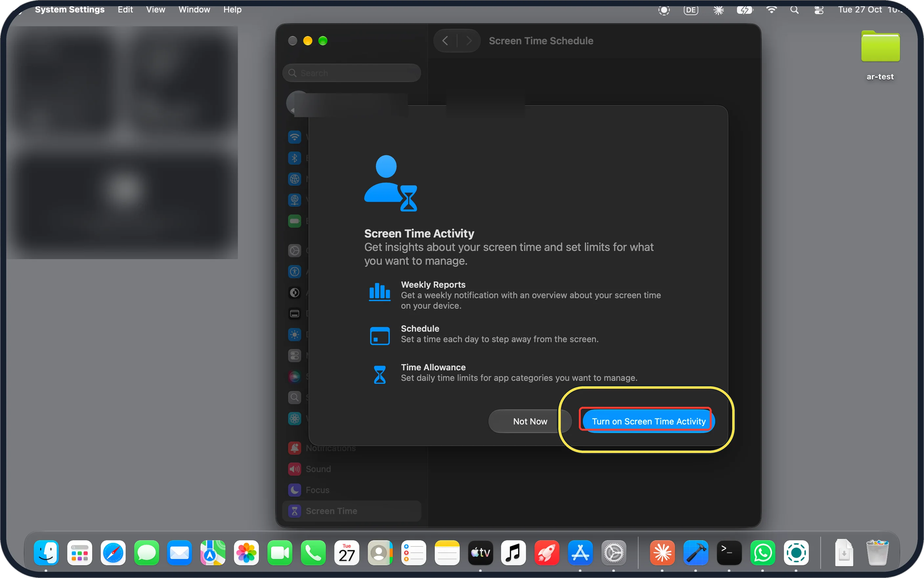Click Turn on Screen Time Activity button
The height and width of the screenshot is (578, 924).
click(x=648, y=421)
